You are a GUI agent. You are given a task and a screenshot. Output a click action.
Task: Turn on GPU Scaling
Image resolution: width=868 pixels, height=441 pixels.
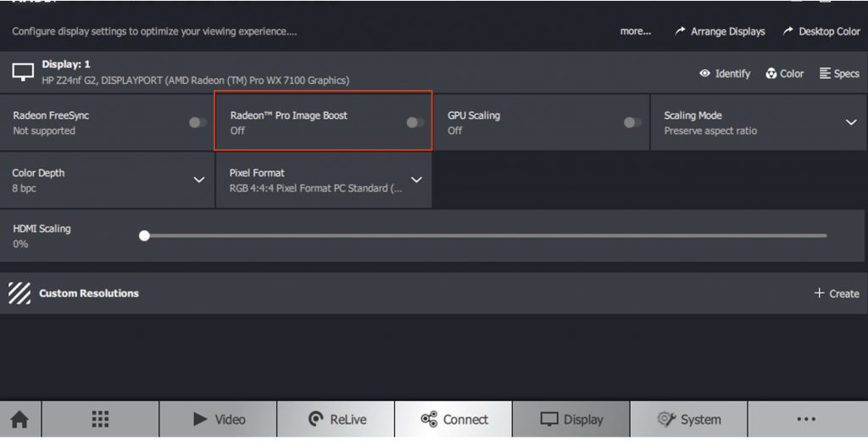point(632,122)
